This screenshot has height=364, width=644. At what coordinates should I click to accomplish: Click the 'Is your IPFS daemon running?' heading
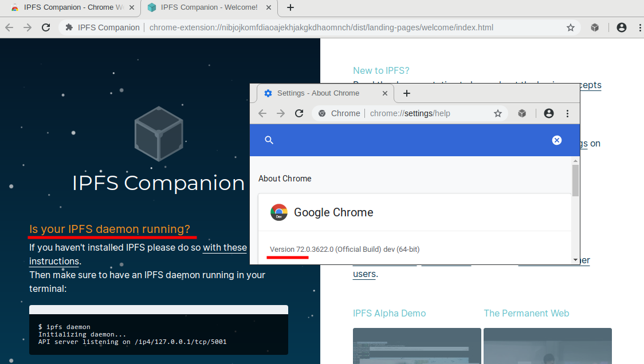click(109, 229)
